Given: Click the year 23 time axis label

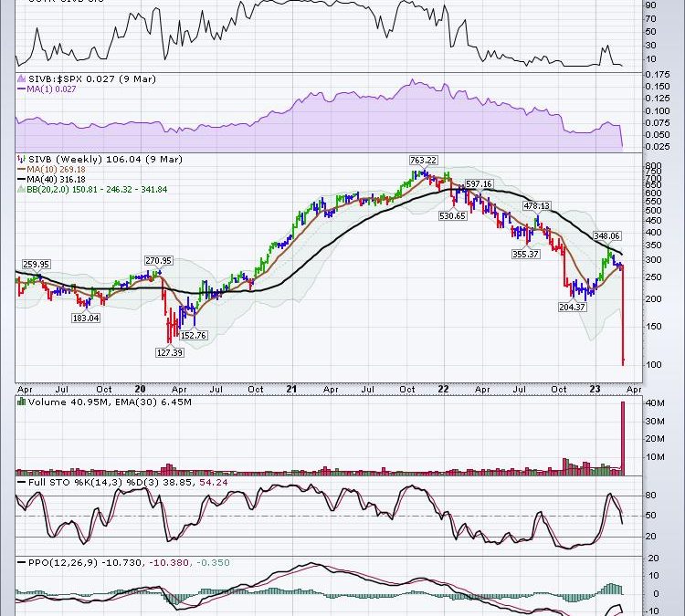Looking at the screenshot, I should tap(595, 389).
